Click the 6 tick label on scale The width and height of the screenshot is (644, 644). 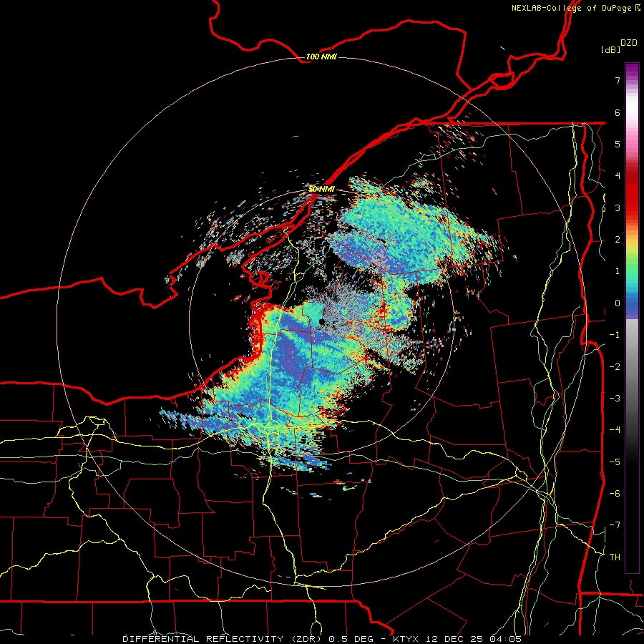coord(618,112)
